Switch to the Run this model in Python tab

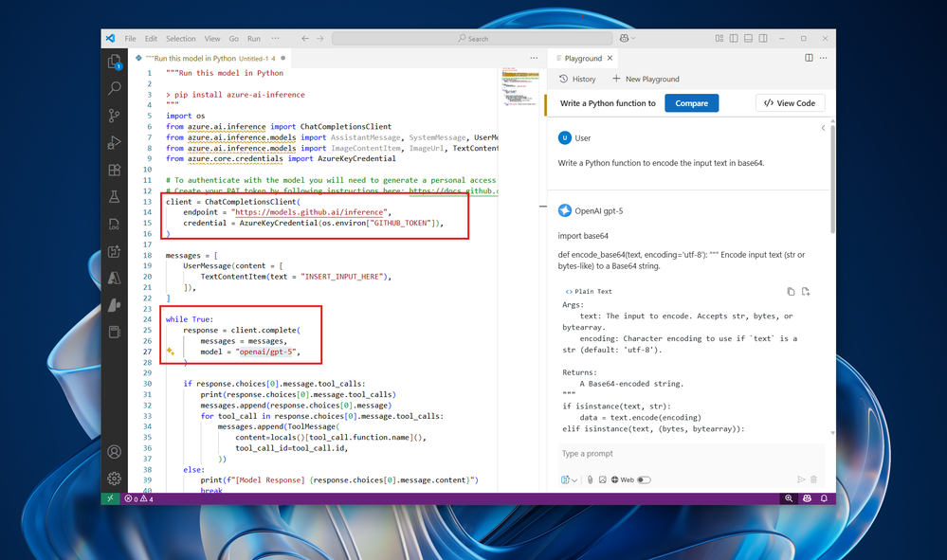point(209,59)
